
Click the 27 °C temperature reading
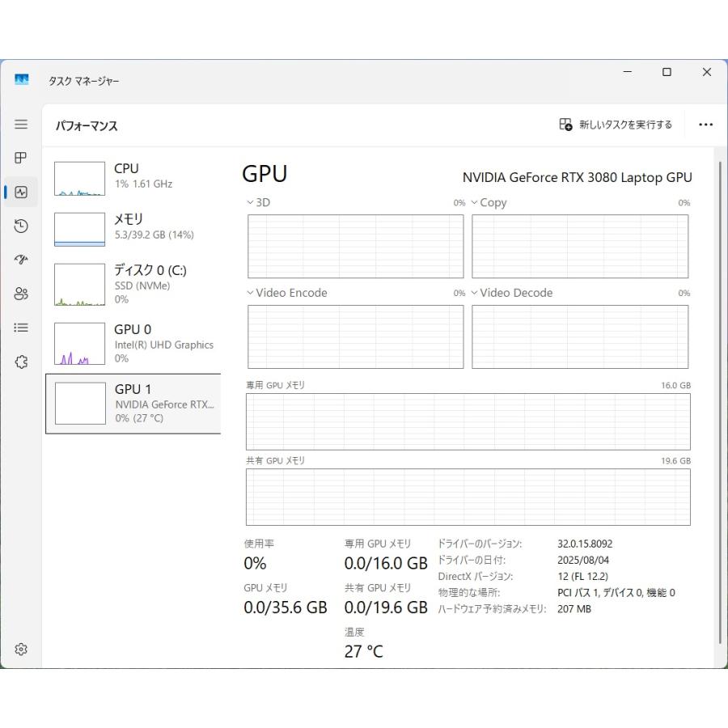(x=363, y=651)
